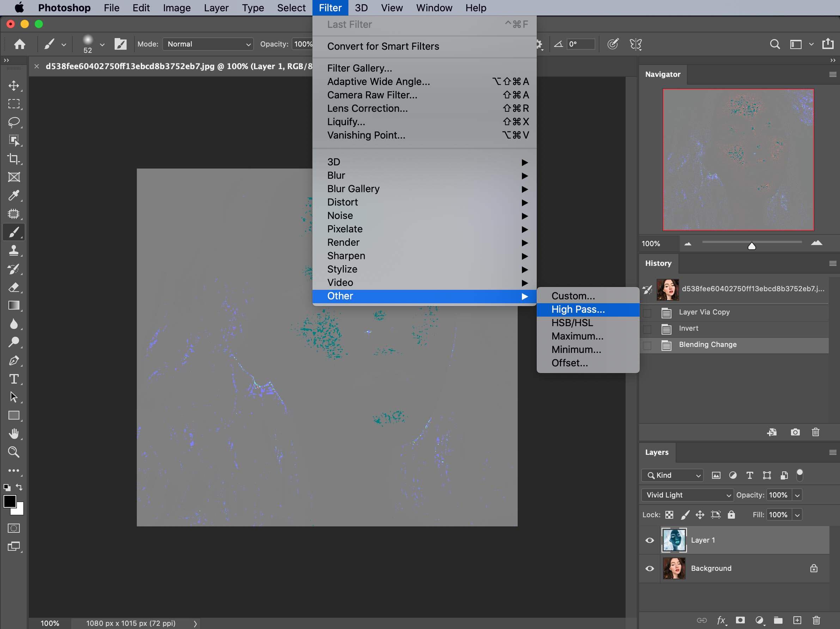
Task: Add layer mask in Layers panel
Action: [x=740, y=620]
